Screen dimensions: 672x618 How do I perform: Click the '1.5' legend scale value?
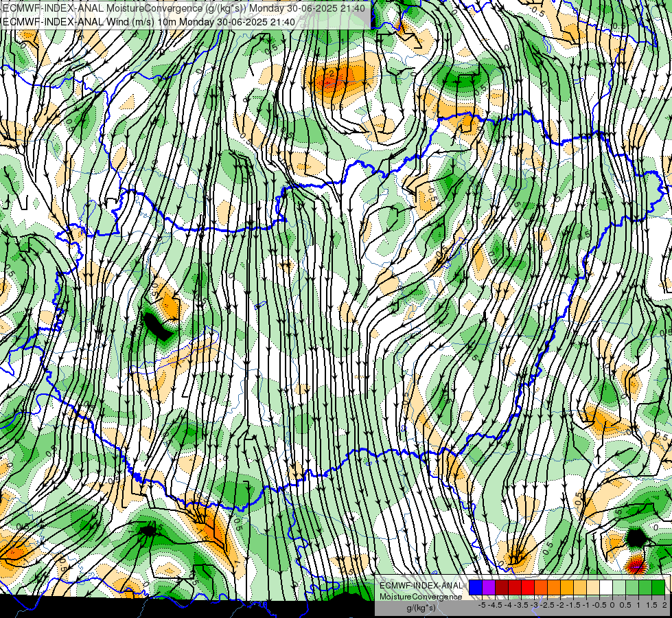pos(651,605)
